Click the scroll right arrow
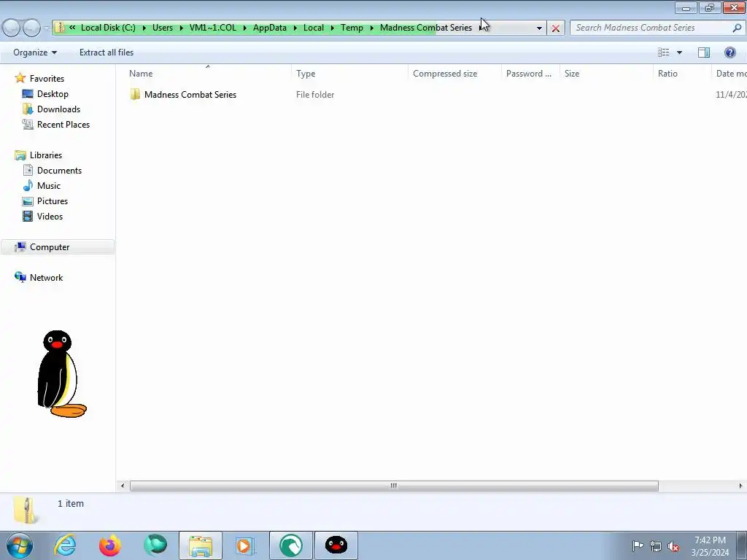This screenshot has height=560, width=747. click(740, 486)
